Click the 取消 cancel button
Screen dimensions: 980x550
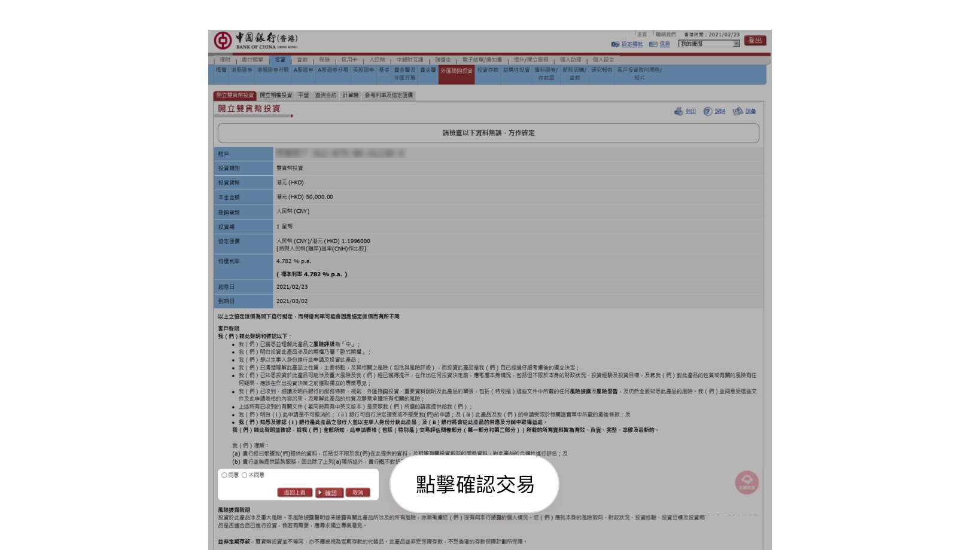358,493
